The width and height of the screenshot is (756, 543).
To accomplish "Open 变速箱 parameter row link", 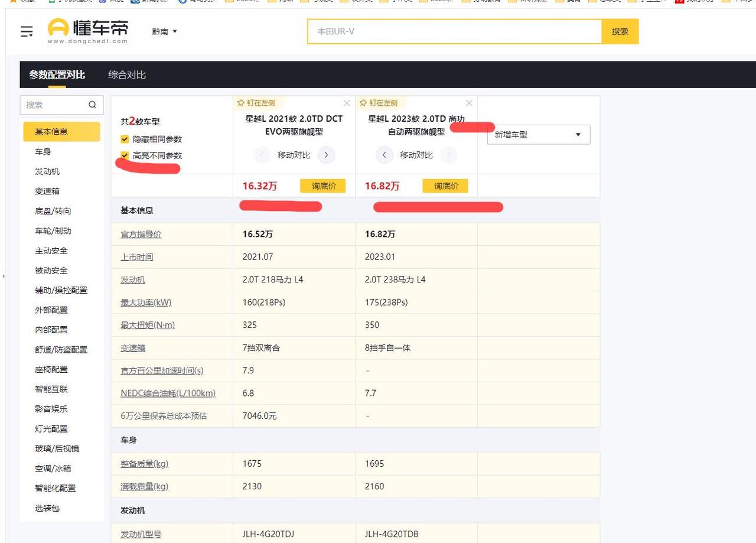I will pos(133,348).
